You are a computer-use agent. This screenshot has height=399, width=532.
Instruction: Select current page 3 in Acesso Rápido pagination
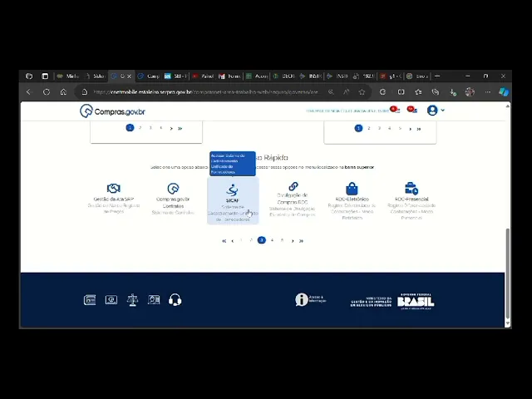(262, 240)
